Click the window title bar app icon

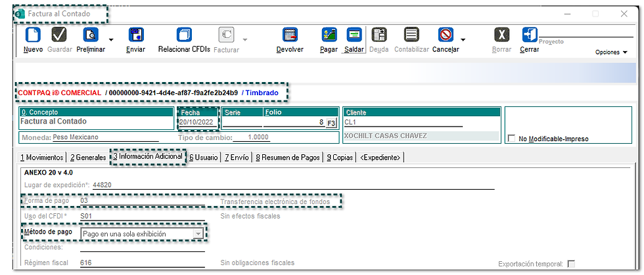(20, 14)
